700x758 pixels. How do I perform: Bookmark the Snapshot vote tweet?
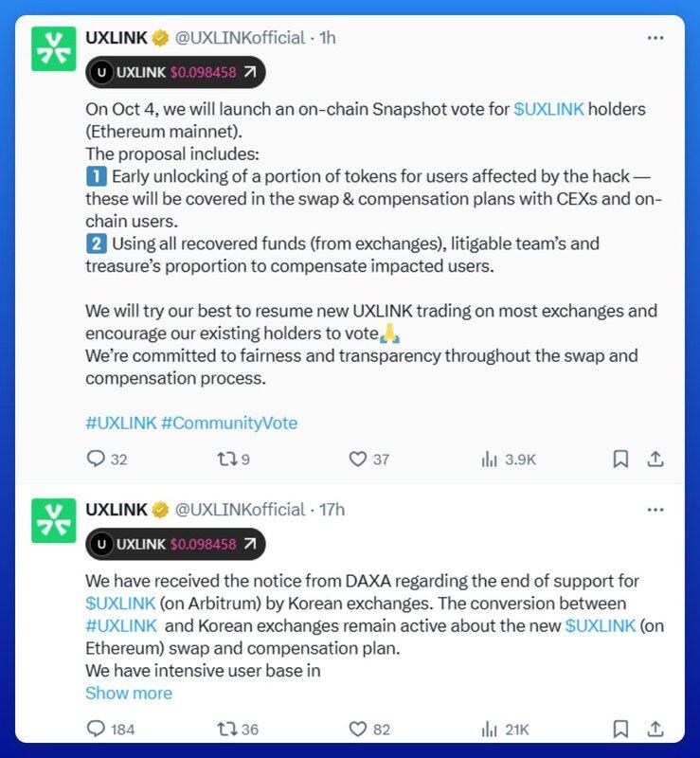click(620, 460)
